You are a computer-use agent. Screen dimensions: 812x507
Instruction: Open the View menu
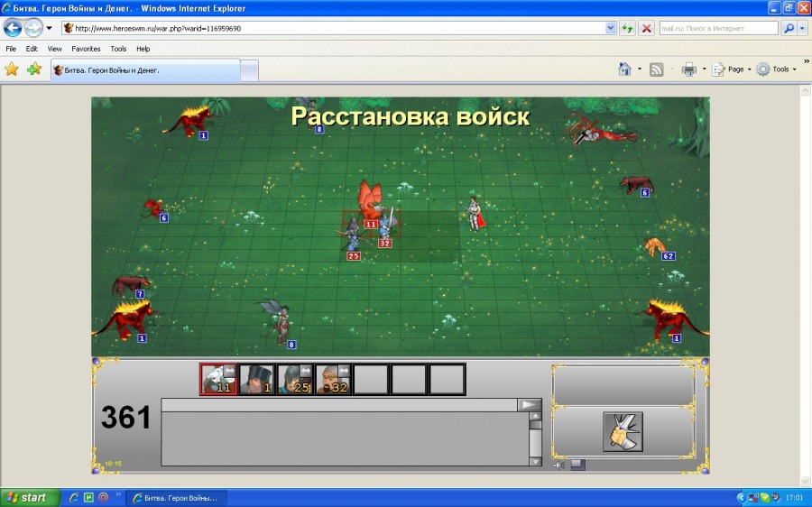pos(54,49)
